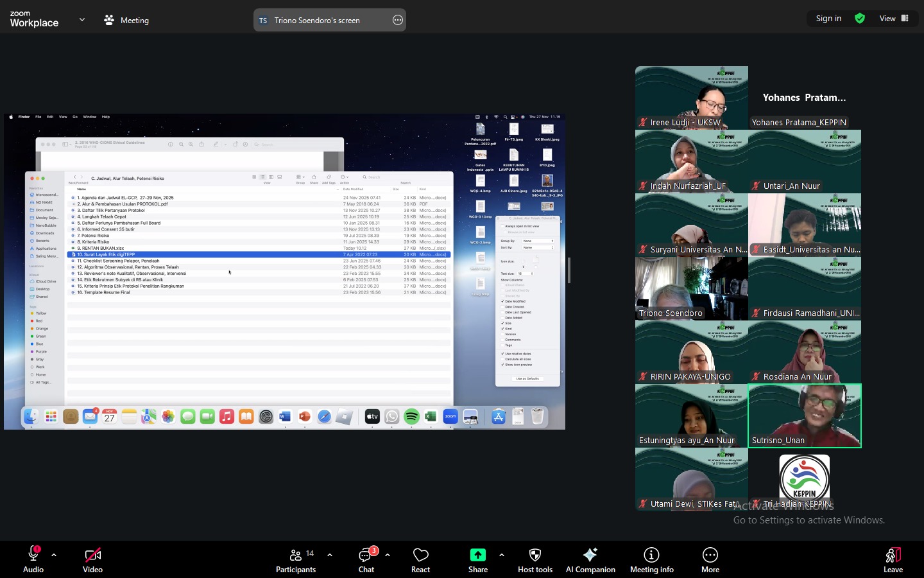Image resolution: width=924 pixels, height=578 pixels.
Task: Start camera with the Video icon
Action: 92,555
